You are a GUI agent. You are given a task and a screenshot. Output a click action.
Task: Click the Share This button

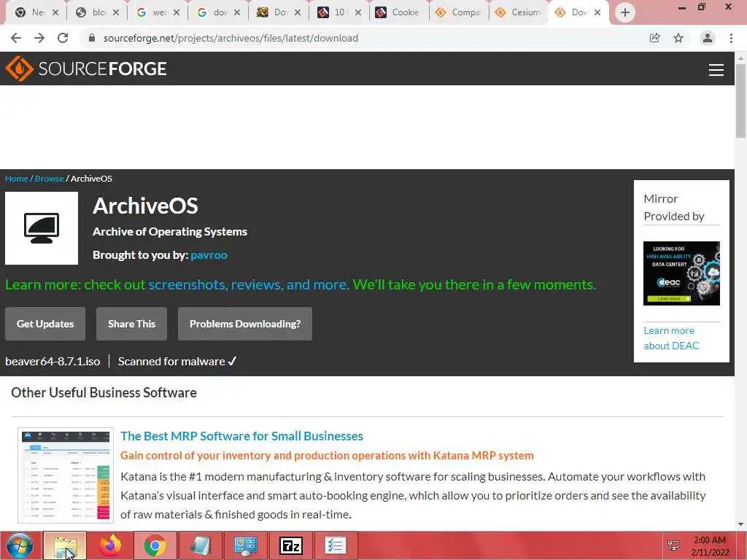[131, 324]
